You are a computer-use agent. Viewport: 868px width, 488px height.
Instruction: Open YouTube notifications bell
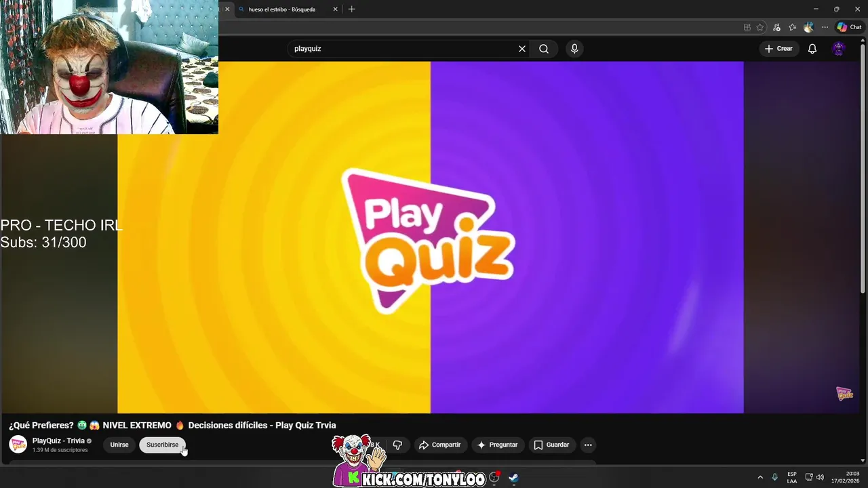(x=812, y=49)
